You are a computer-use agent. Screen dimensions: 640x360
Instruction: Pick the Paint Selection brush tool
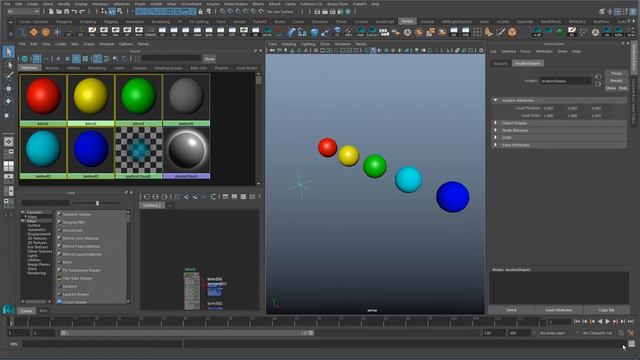click(8, 76)
